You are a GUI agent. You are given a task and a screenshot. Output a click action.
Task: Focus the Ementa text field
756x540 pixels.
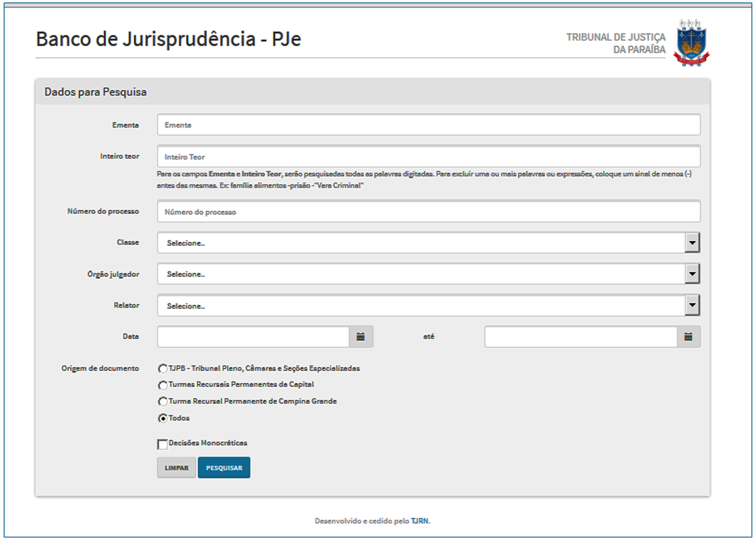[x=428, y=125]
